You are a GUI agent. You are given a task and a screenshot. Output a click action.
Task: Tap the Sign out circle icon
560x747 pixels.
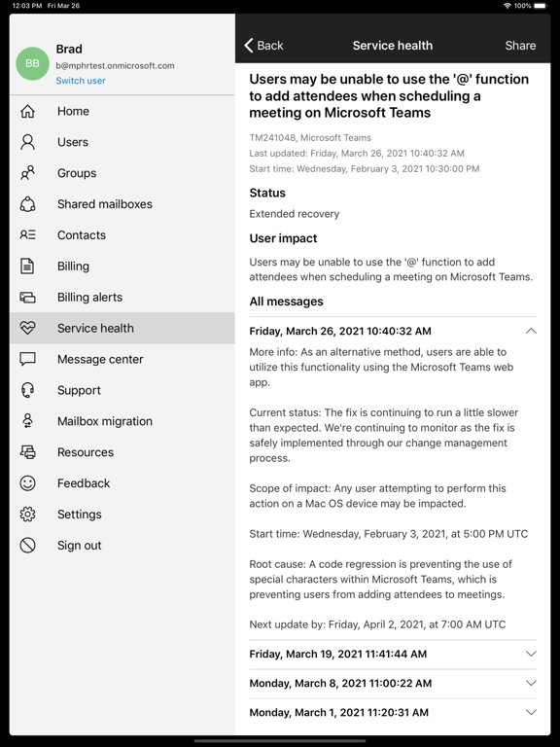[27, 545]
